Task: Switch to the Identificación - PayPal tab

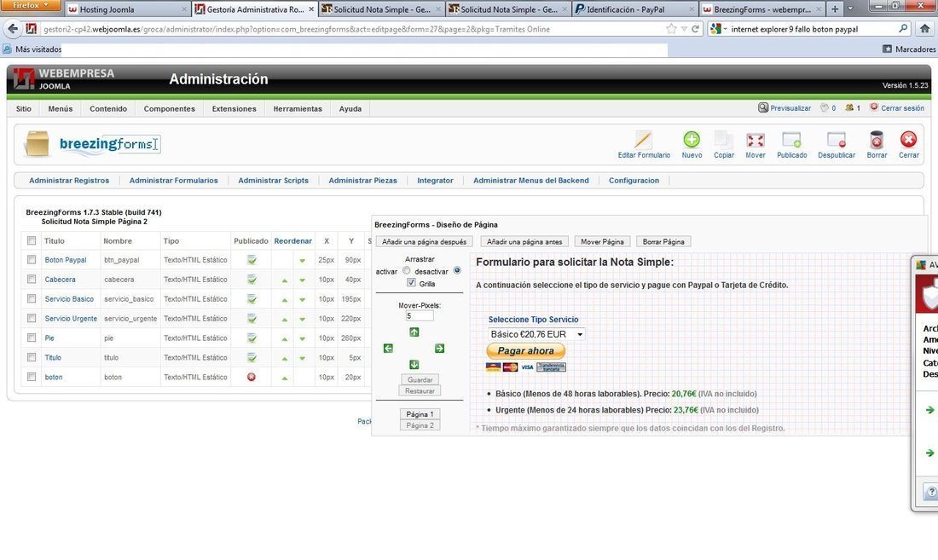Action: (x=636, y=9)
